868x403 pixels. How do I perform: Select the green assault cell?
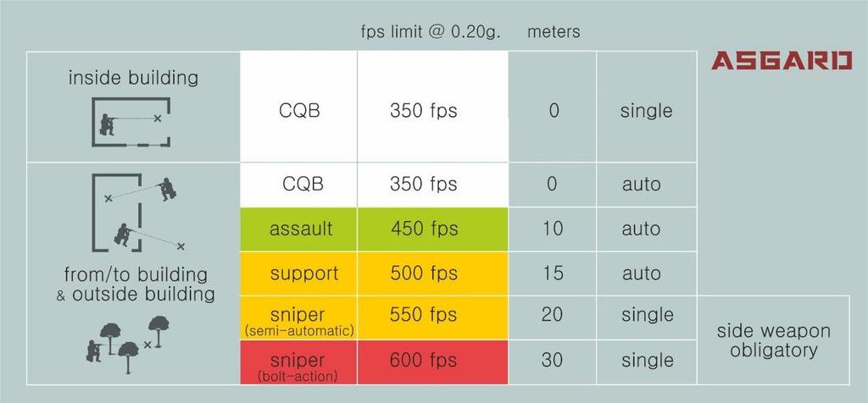click(299, 229)
